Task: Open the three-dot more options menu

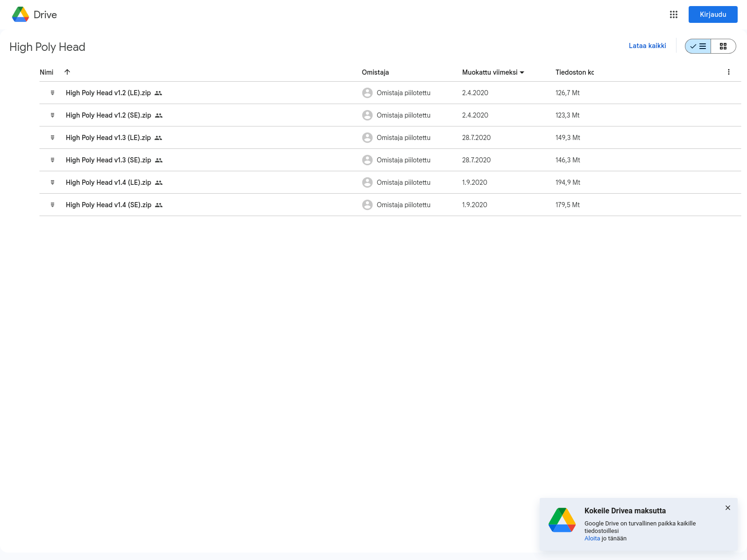Action: point(728,72)
